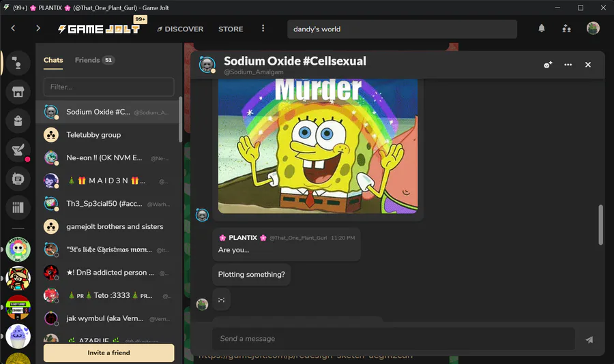Open the Teto :3333 chat
614x364 pixels.
click(107, 296)
